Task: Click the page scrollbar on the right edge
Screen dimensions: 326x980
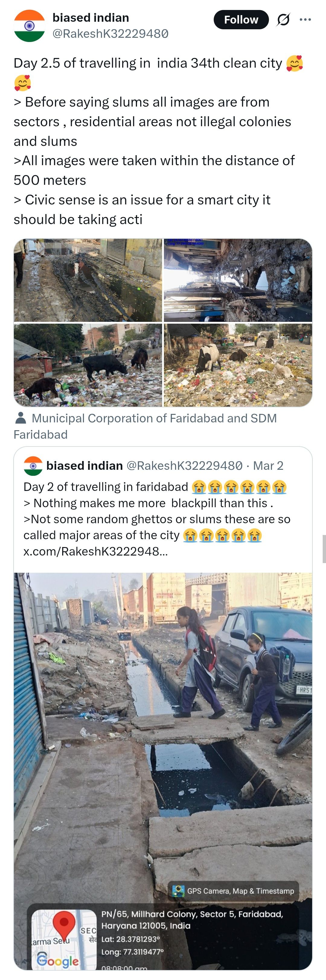Action: [x=324, y=549]
